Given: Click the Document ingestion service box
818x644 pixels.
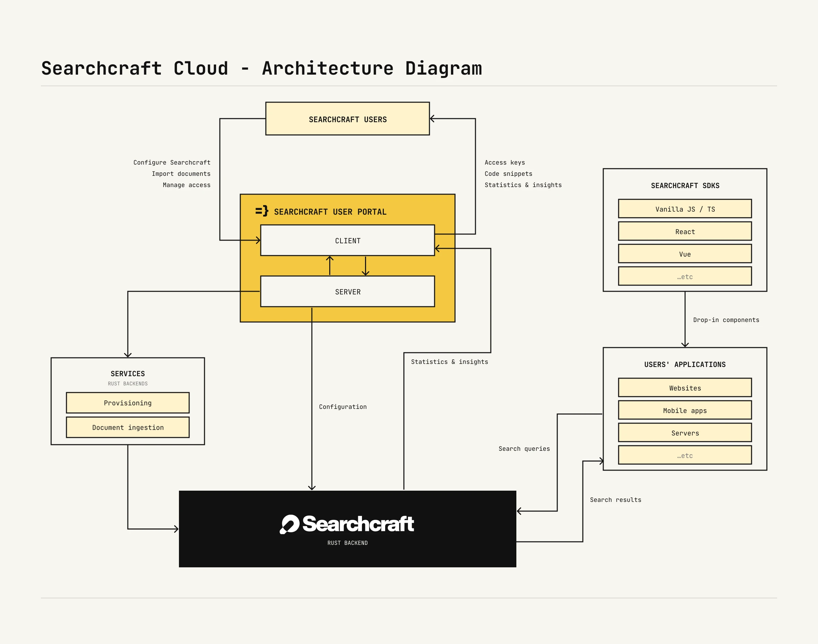Looking at the screenshot, I should 128,427.
